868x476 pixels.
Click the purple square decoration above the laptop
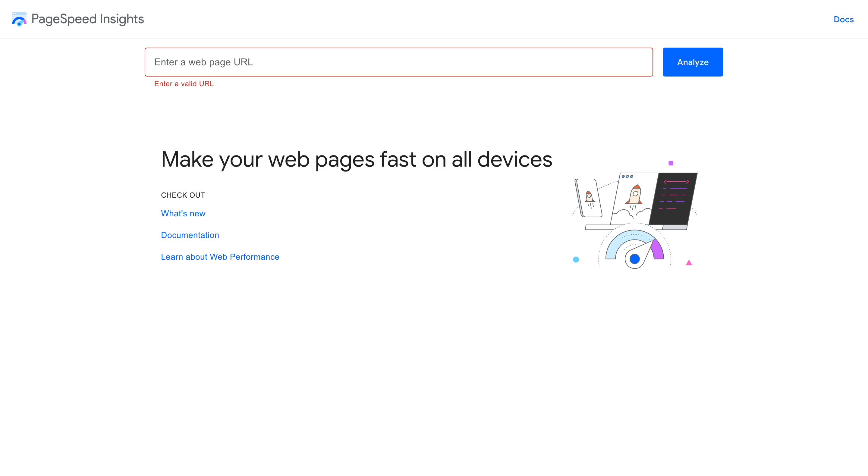pyautogui.click(x=671, y=163)
